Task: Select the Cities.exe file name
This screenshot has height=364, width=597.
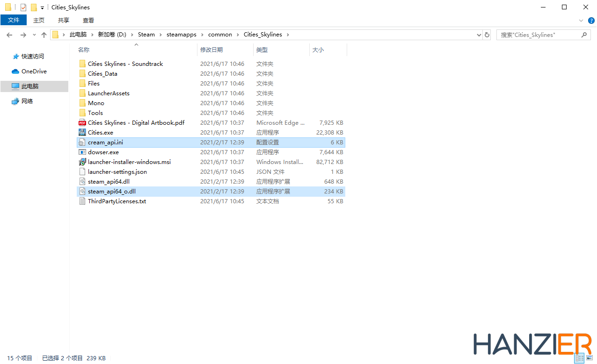Action: pos(101,132)
